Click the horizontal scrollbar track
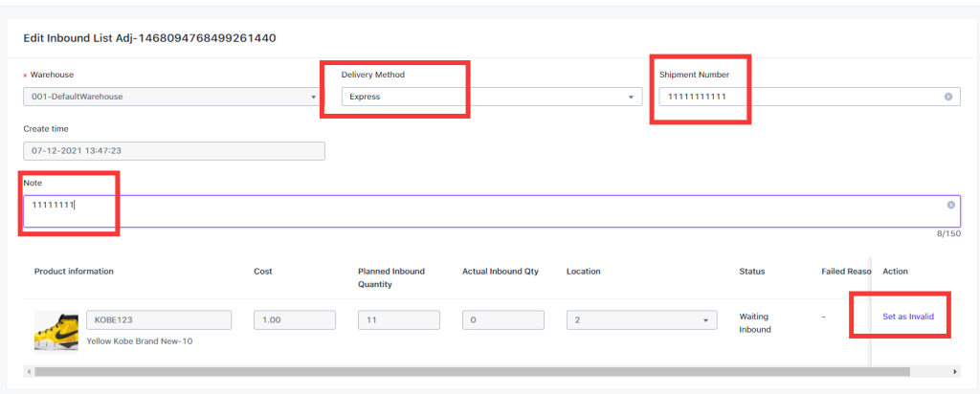The image size is (980, 394). [473, 371]
